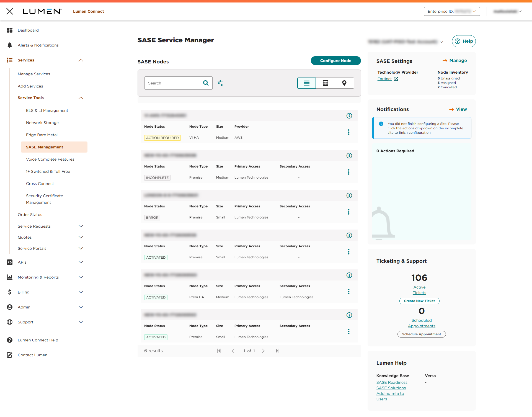Click the Support lifebuoy icon
Viewport: 532px width, 417px height.
10,322
